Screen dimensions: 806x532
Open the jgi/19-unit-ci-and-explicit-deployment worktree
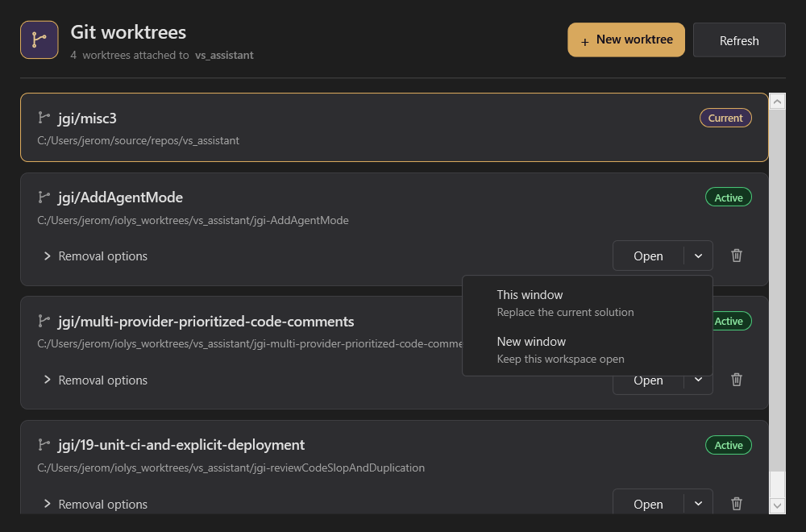coord(648,503)
